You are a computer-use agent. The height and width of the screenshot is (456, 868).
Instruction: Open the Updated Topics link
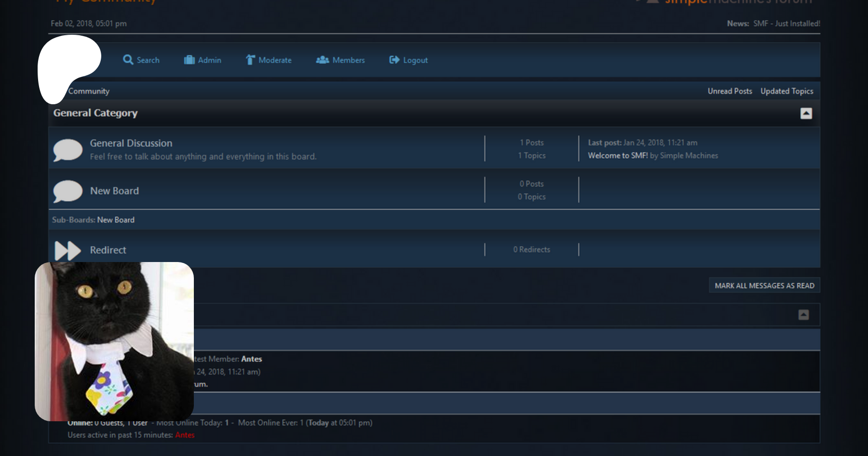pos(787,91)
